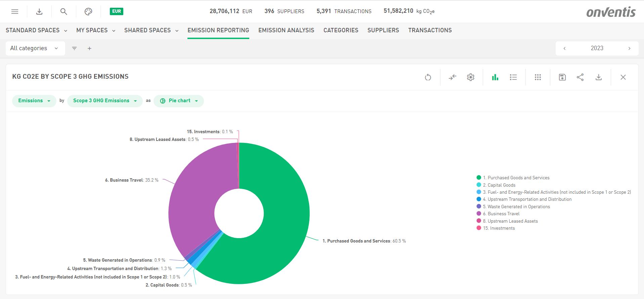The width and height of the screenshot is (644, 299).
Task: Click the save floppy disk icon
Action: tap(562, 77)
